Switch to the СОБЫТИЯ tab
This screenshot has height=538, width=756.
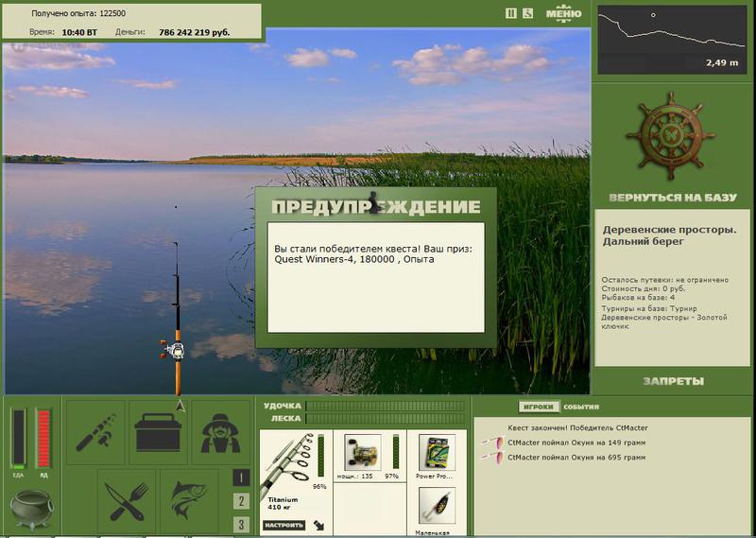581,407
